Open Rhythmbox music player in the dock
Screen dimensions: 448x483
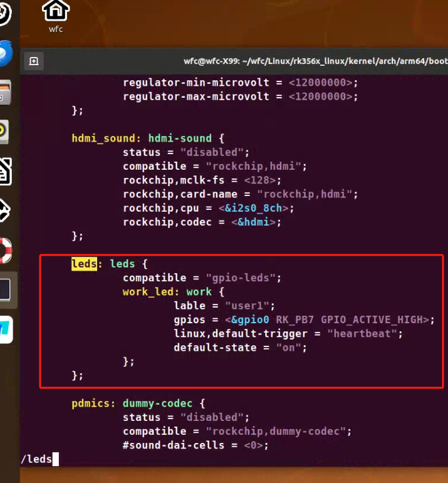(x=4, y=131)
